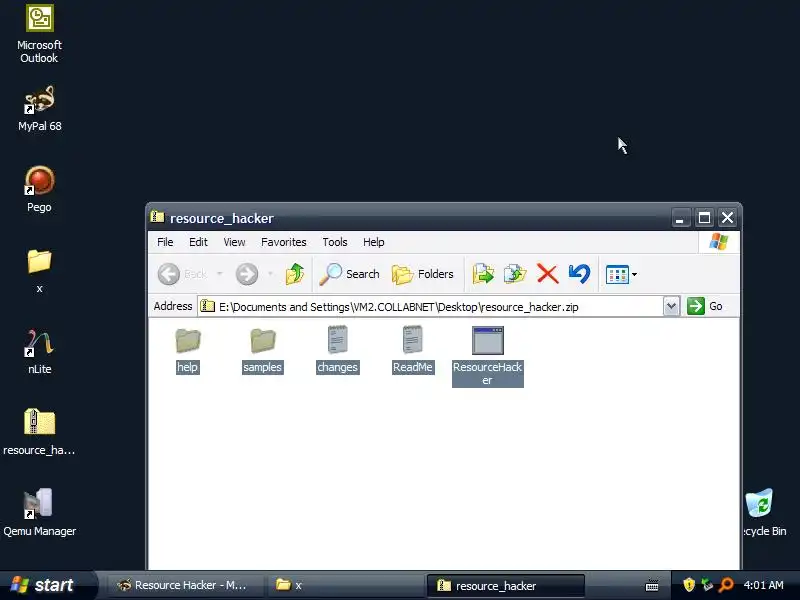Click the zip folder icon in title bar
Image resolution: width=800 pixels, height=600 pixels.
tap(157, 217)
